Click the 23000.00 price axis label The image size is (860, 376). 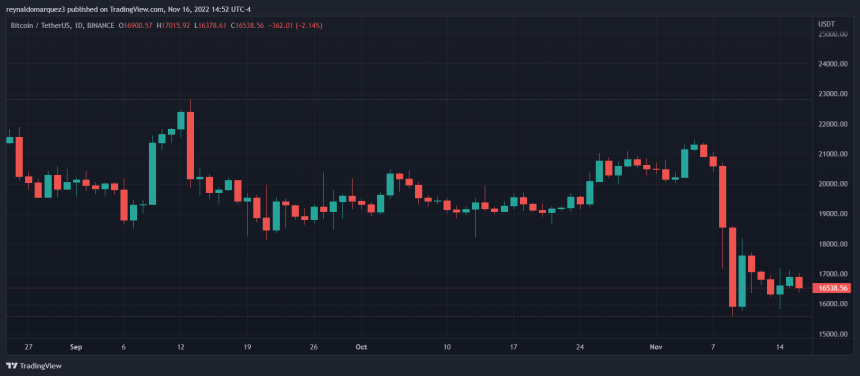(x=833, y=94)
